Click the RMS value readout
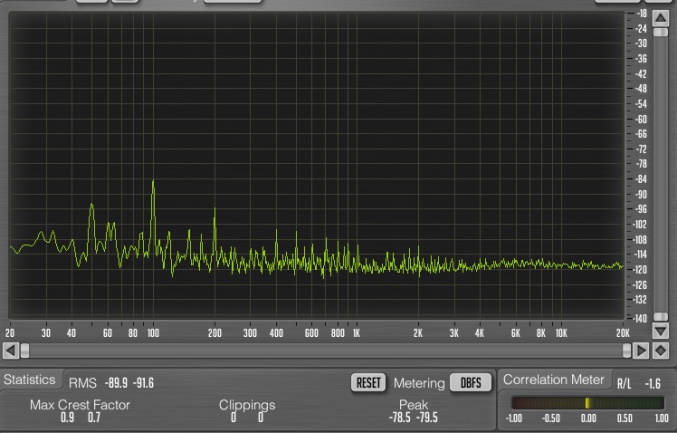The height and width of the screenshot is (433, 677). click(x=129, y=383)
